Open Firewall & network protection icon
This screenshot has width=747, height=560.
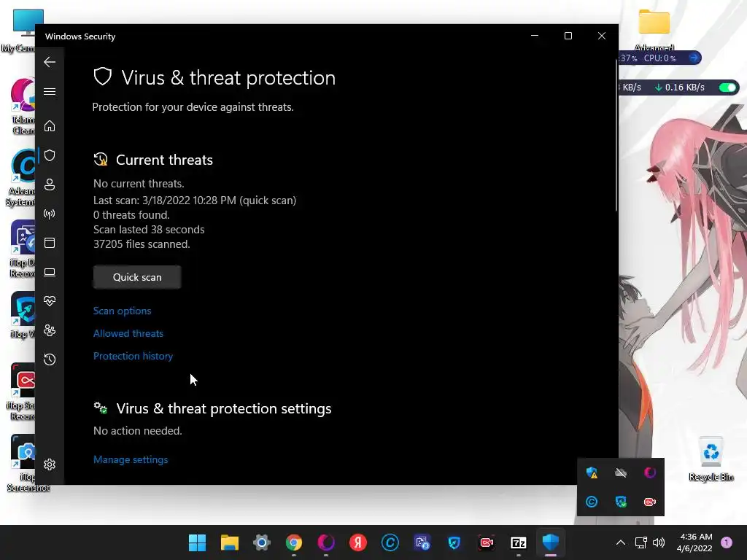(50, 214)
